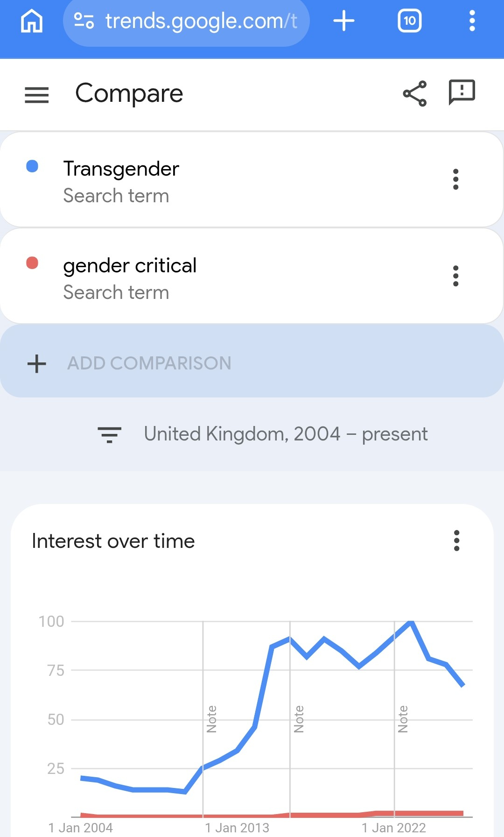
Task: Open the hamburger navigation menu
Action: pos(36,95)
